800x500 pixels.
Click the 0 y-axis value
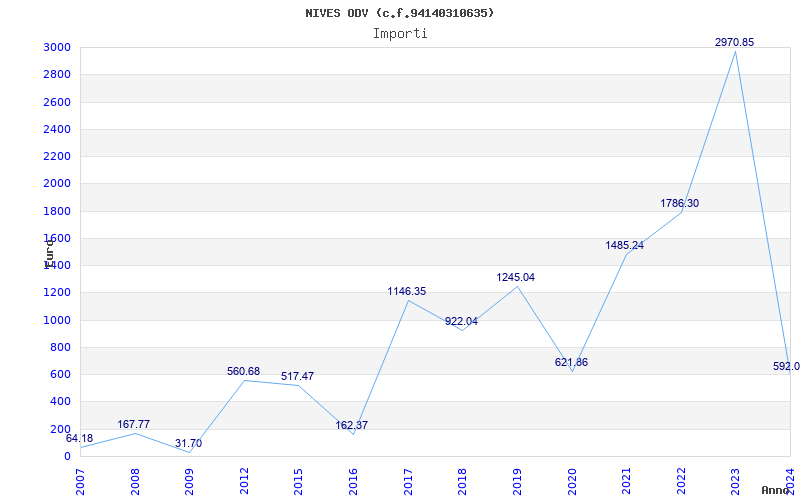tap(67, 456)
